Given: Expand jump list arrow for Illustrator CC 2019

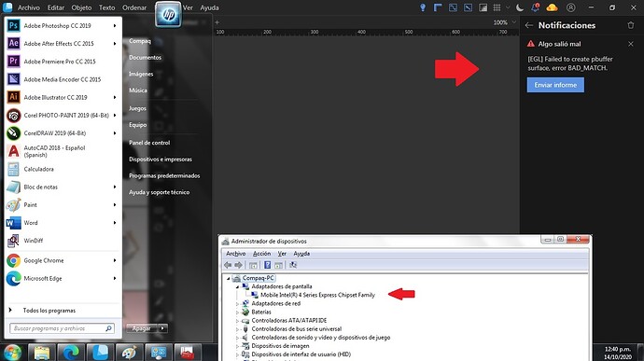Looking at the screenshot, I should coord(115,97).
